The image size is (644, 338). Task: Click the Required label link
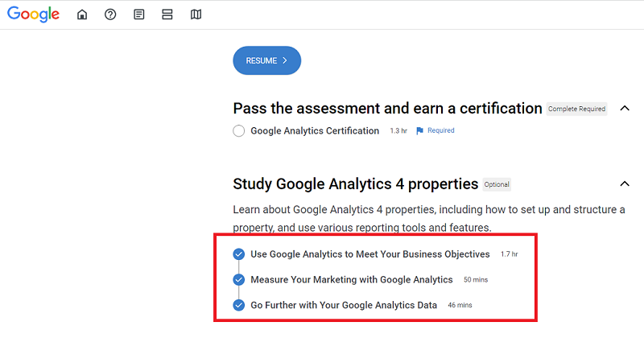[440, 130]
